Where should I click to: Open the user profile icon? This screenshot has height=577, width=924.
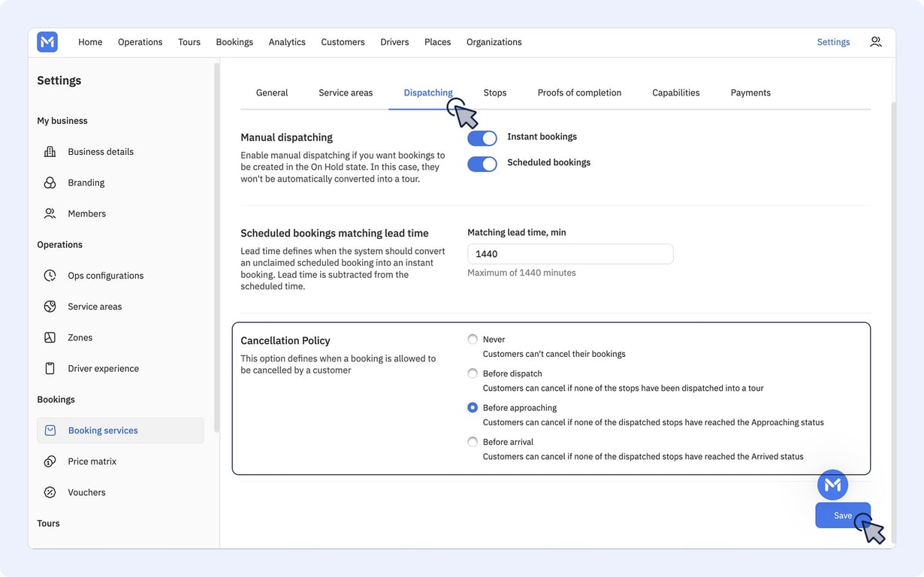[x=876, y=42]
